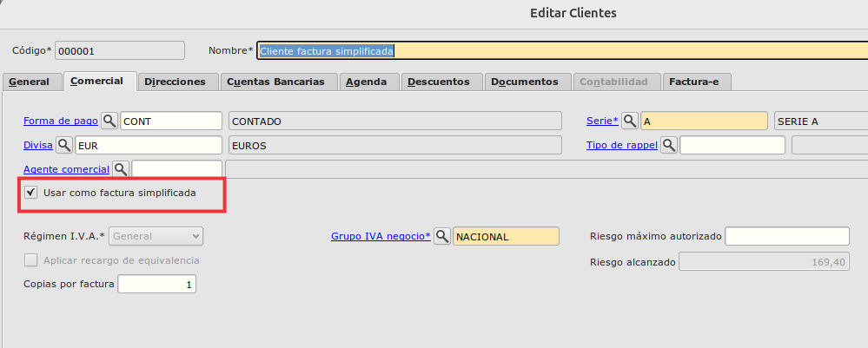
Task: Open the Factura-e tab
Action: pyautogui.click(x=697, y=82)
